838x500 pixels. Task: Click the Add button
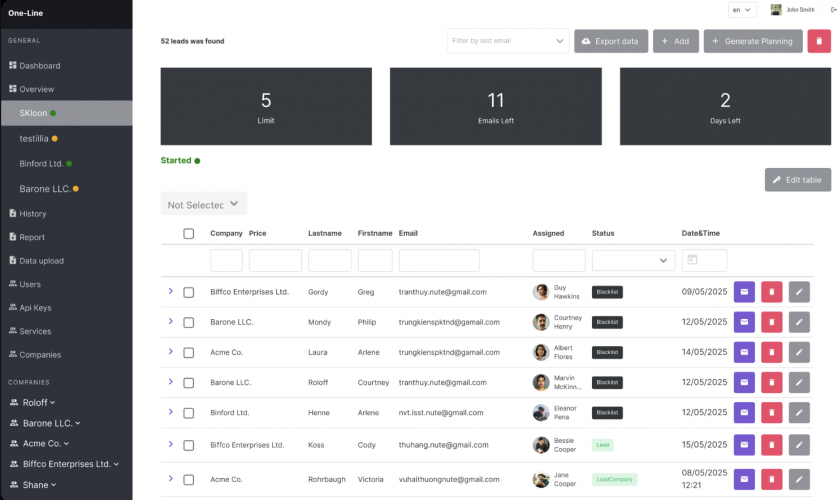(x=676, y=41)
